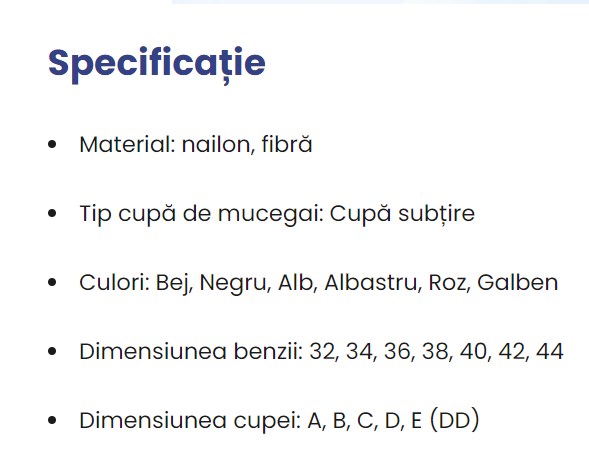589x452 pixels.
Task: Select the Tip cupă de mucegai text
Action: (201, 214)
